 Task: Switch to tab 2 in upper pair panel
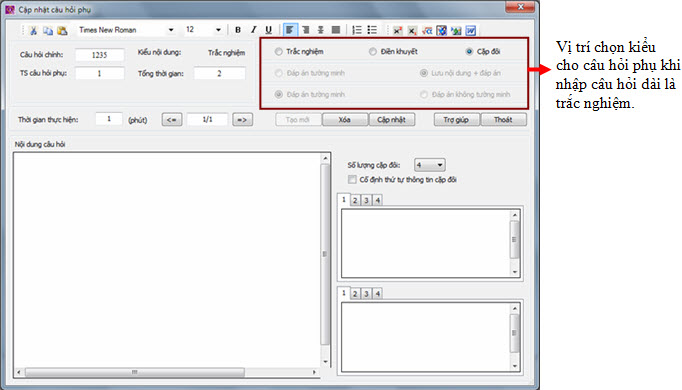pos(355,200)
